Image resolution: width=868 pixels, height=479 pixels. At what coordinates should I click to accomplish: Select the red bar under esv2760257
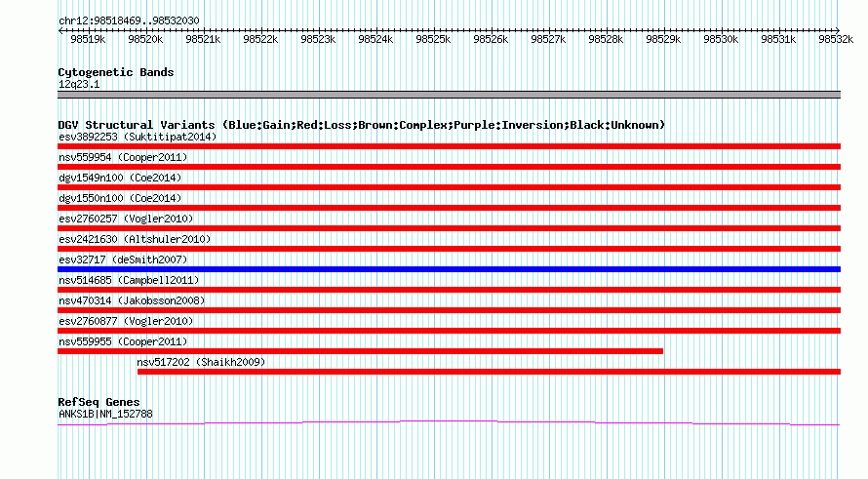pyautogui.click(x=449, y=228)
